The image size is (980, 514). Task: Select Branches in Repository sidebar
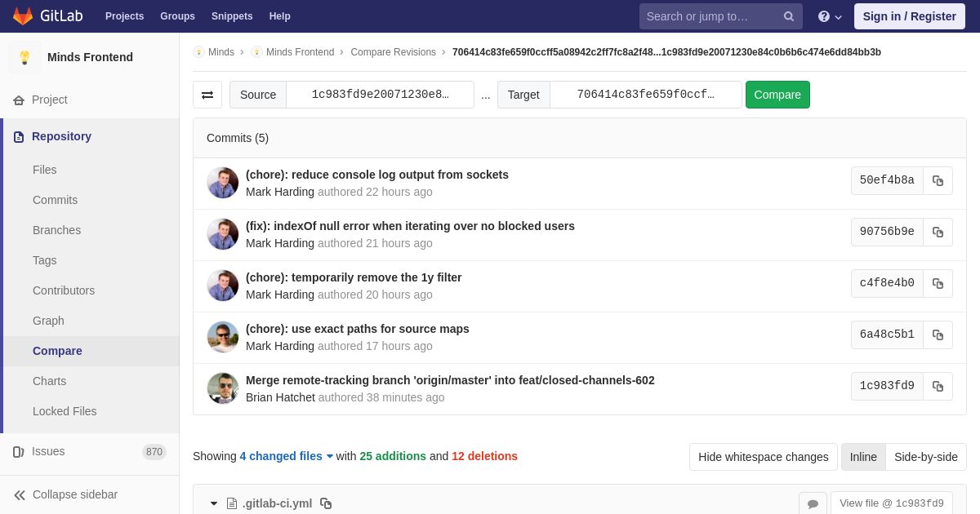(56, 230)
